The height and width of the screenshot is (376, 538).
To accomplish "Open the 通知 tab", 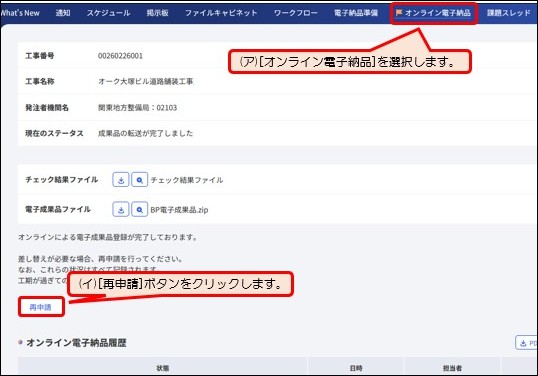I will [63, 13].
